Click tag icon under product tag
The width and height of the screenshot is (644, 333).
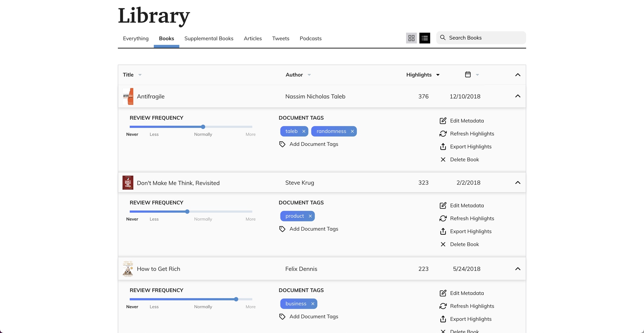pos(282,229)
